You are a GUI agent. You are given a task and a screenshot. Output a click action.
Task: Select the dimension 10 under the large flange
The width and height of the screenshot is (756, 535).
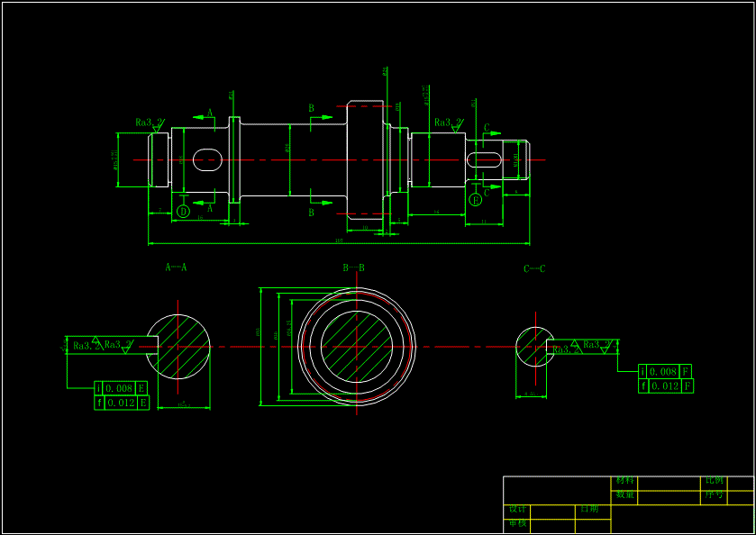[x=365, y=227]
